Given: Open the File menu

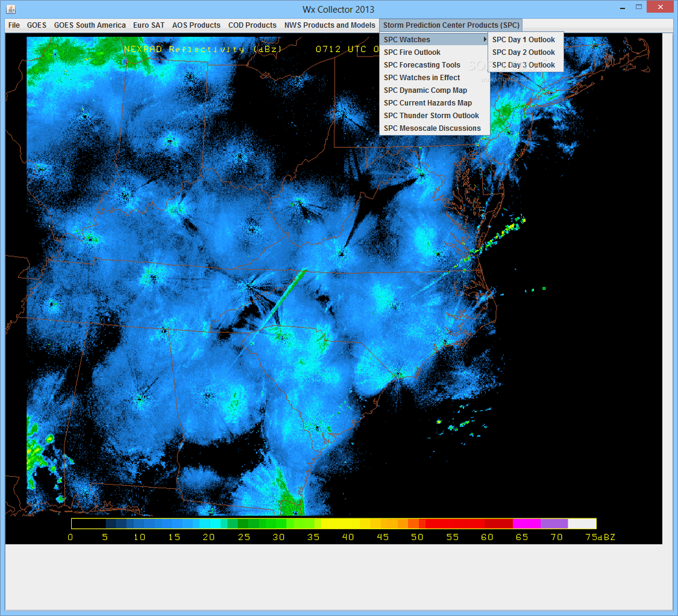Looking at the screenshot, I should click(14, 25).
